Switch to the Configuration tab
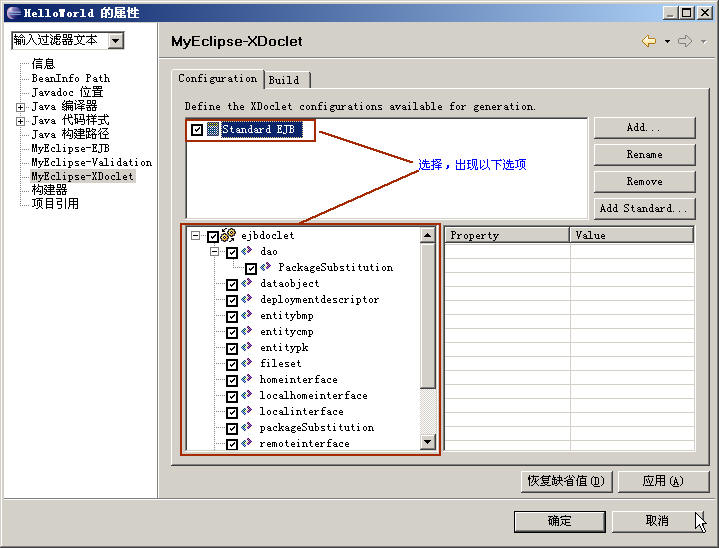Screen dimensions: 719x548 (218, 79)
